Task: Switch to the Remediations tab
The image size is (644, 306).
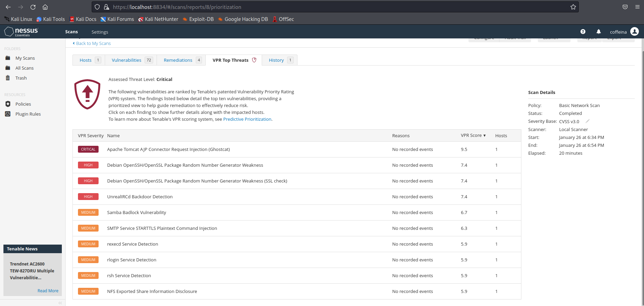Action: tap(181, 60)
